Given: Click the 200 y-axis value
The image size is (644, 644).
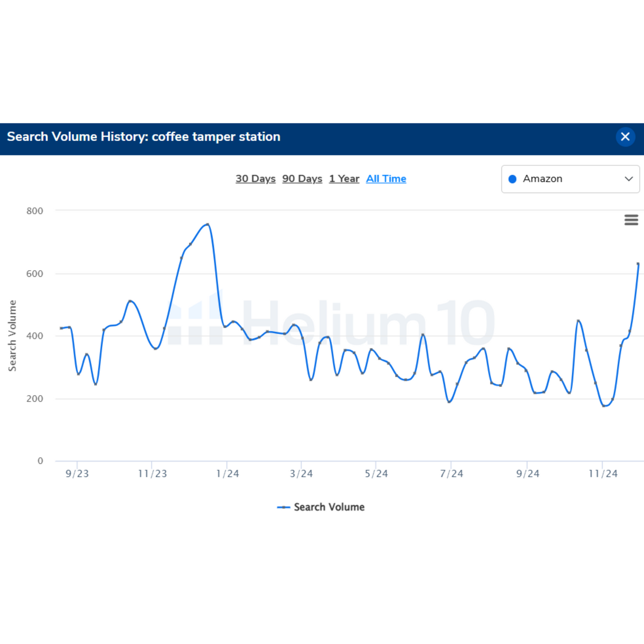Looking at the screenshot, I should pos(35,399).
